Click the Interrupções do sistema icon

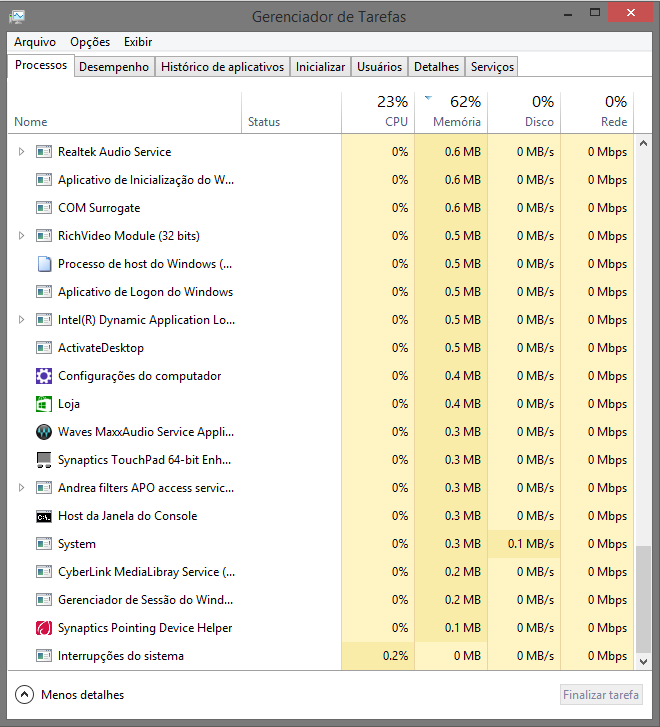point(44,656)
